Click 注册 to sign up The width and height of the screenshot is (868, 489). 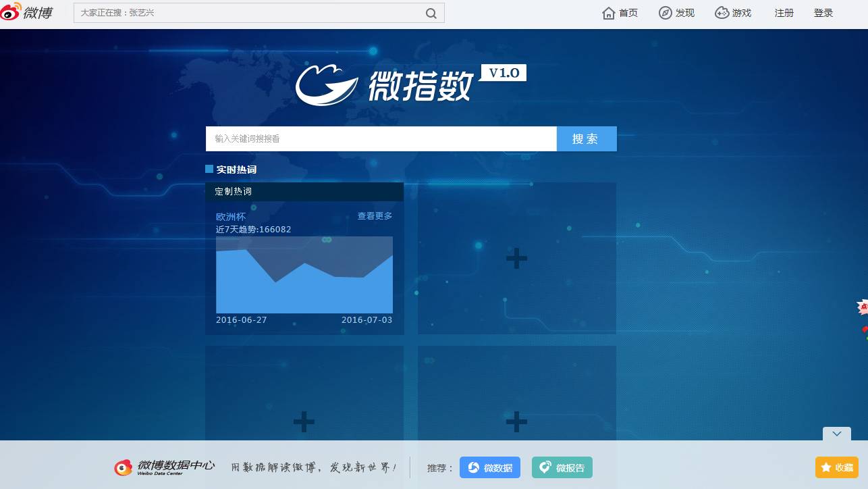tap(784, 13)
